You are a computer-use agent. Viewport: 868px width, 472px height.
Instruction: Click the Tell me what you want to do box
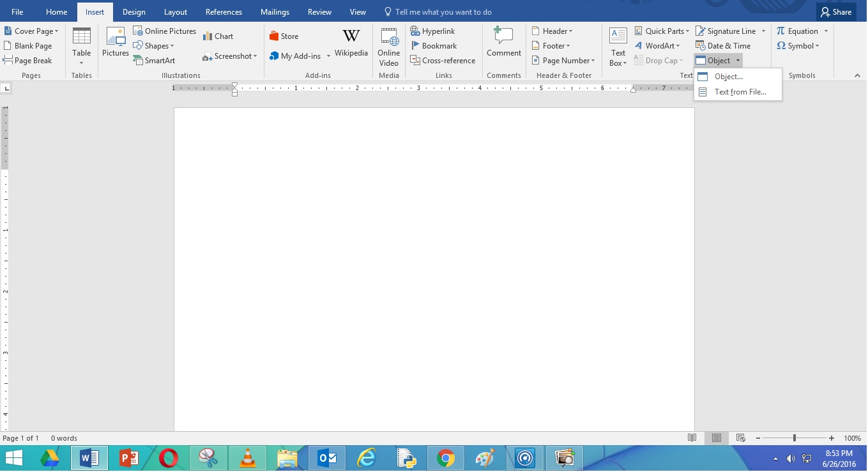tap(438, 12)
